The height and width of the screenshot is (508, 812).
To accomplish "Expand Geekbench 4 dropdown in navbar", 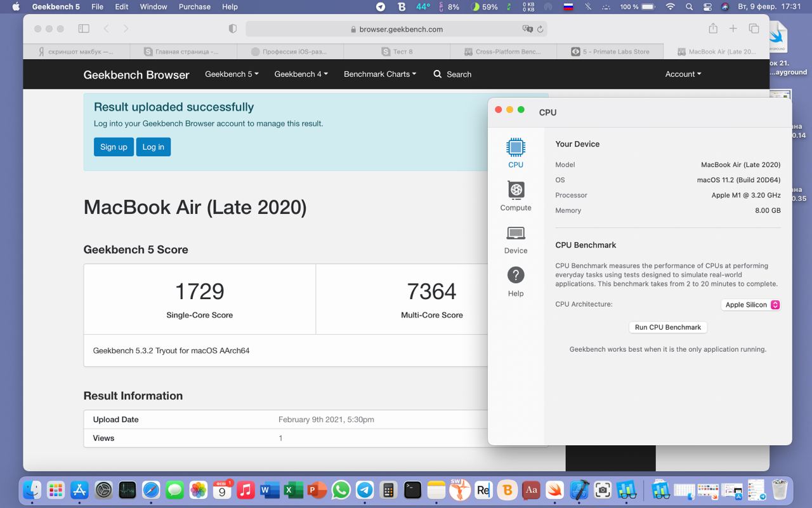I will pyautogui.click(x=301, y=74).
